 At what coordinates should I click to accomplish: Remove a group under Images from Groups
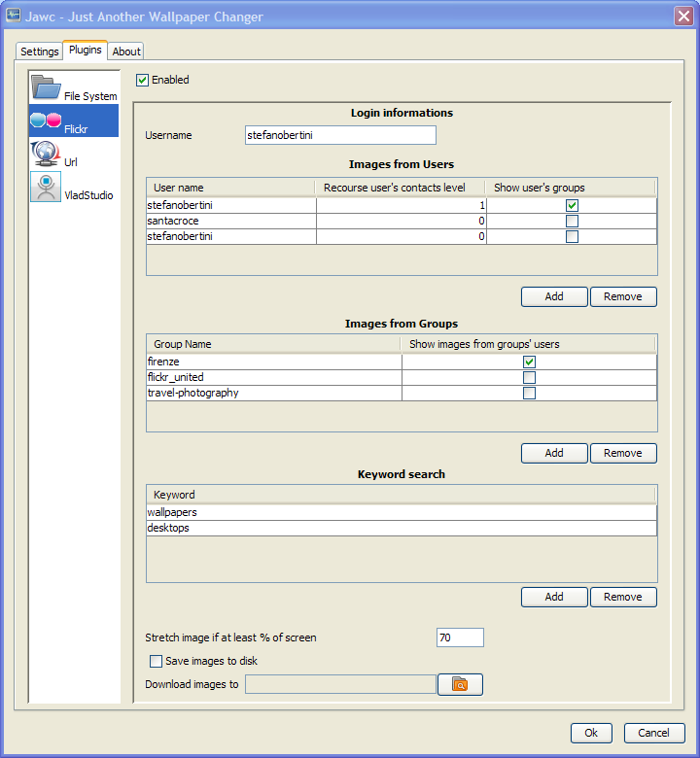623,454
